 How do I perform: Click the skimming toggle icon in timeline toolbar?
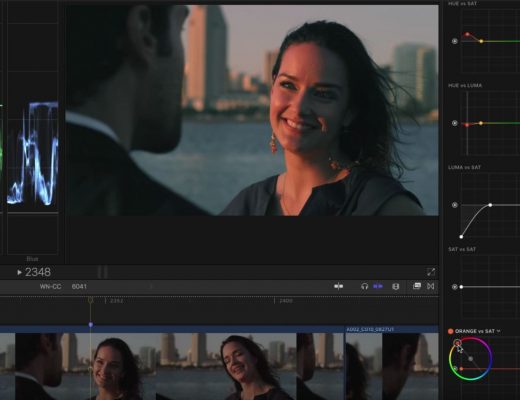point(338,286)
